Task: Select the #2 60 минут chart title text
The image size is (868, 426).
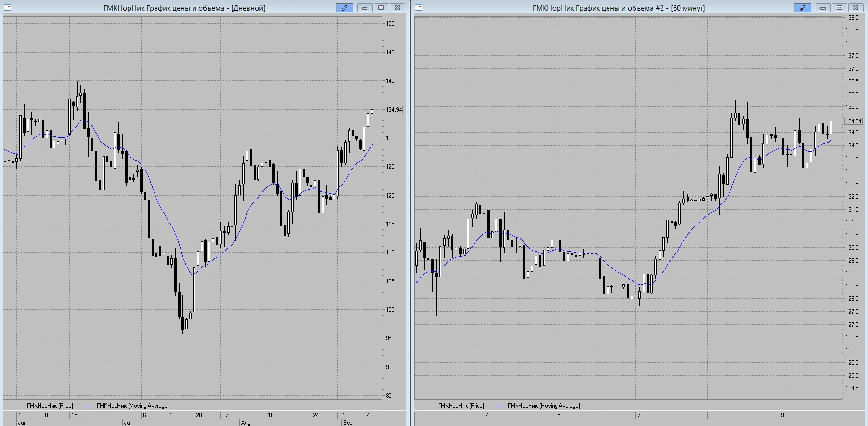Action: point(619,8)
